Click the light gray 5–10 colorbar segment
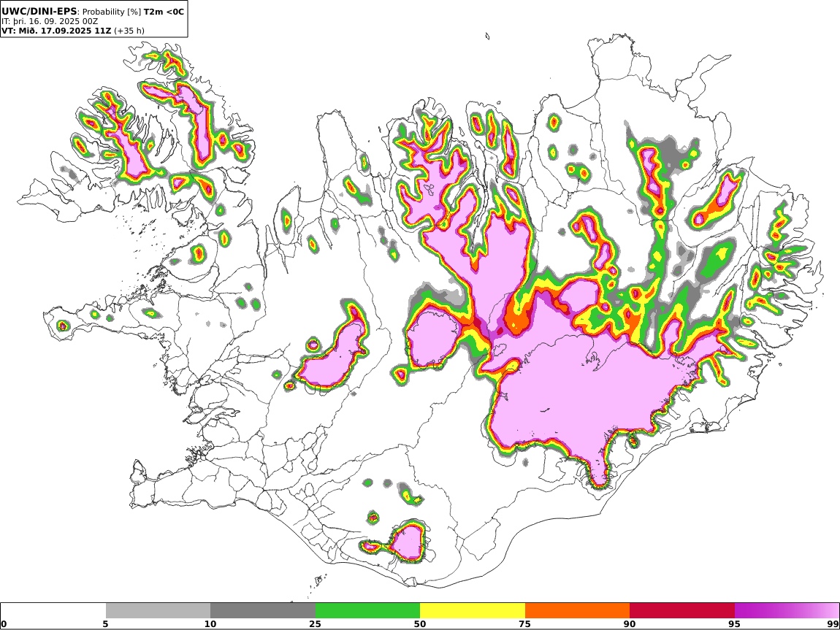 click(x=158, y=611)
